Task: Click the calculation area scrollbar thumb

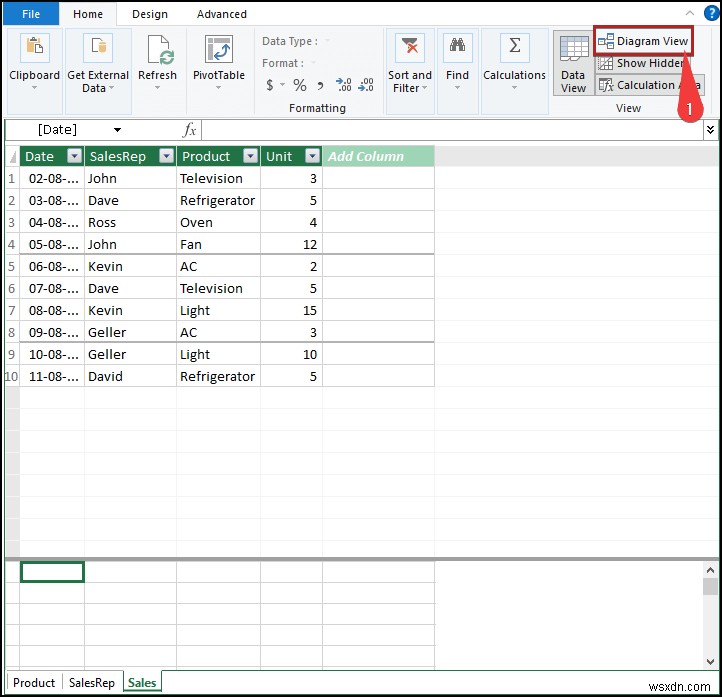Action: pos(710,587)
